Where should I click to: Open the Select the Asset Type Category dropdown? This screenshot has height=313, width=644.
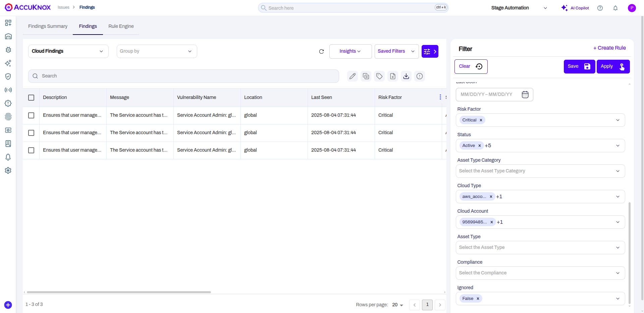[540, 171]
